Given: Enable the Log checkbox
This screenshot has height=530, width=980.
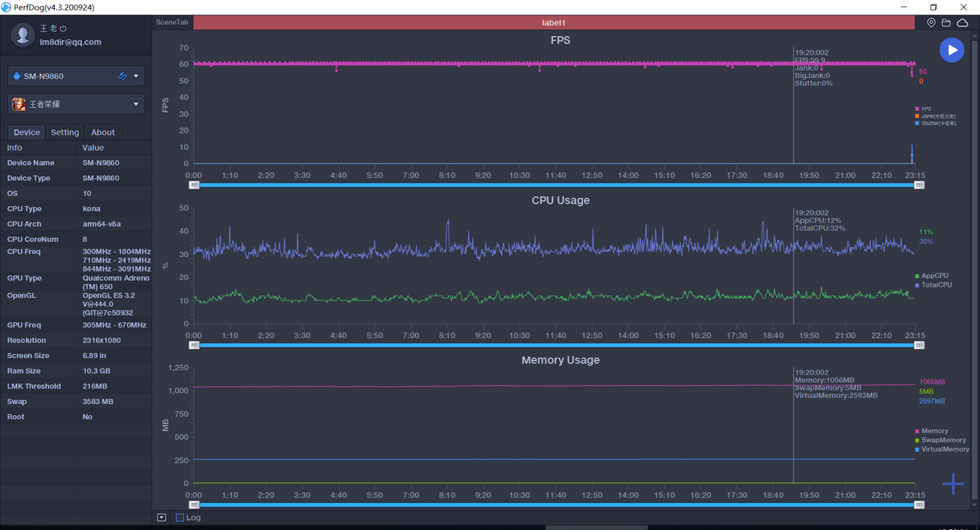Looking at the screenshot, I should pos(180,517).
